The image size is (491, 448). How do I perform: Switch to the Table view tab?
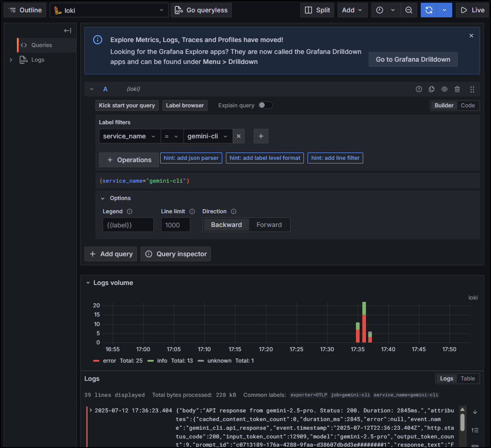coord(468,379)
